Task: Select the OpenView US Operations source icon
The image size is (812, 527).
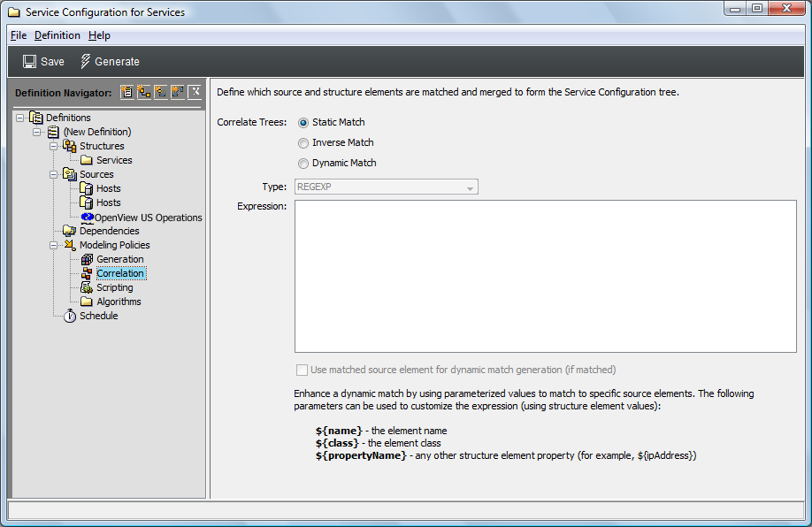Action: [x=88, y=217]
